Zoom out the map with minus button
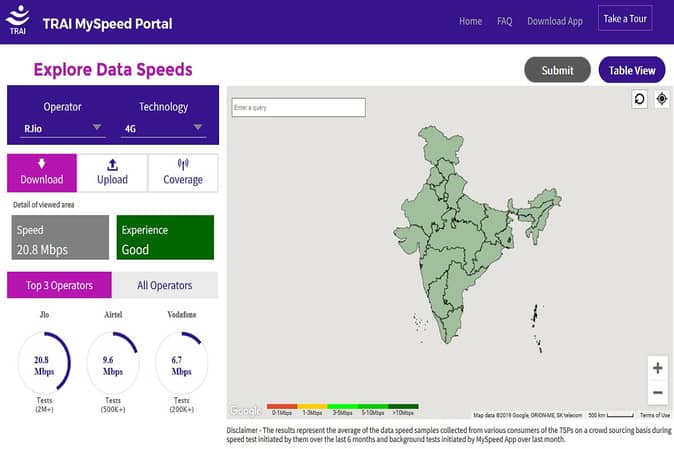This screenshot has width=674, height=449. [x=657, y=393]
